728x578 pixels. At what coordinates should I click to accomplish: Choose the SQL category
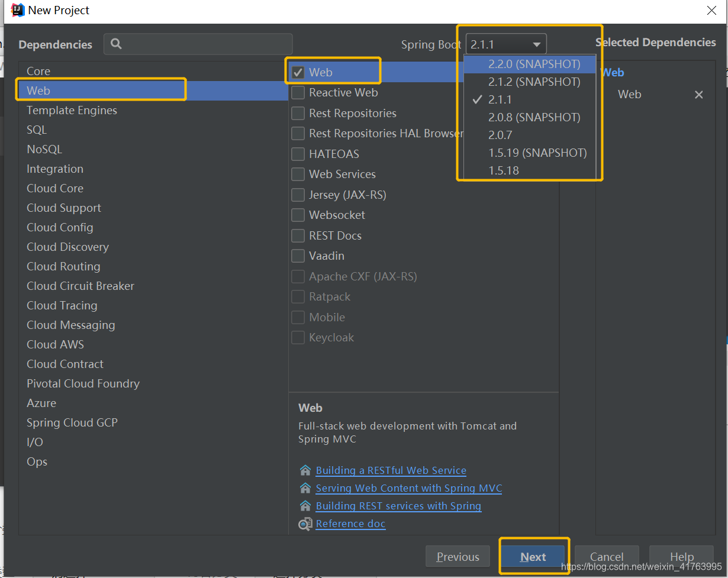153,130
